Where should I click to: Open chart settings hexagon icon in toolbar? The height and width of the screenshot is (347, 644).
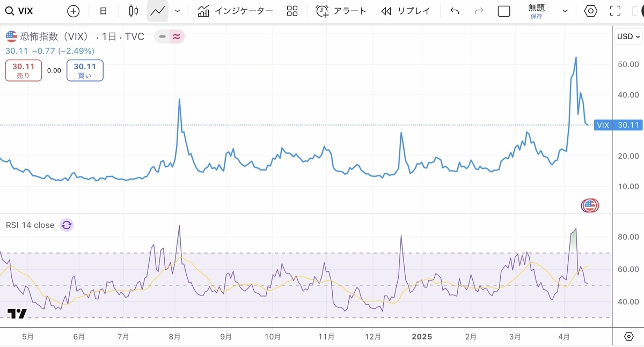click(591, 11)
